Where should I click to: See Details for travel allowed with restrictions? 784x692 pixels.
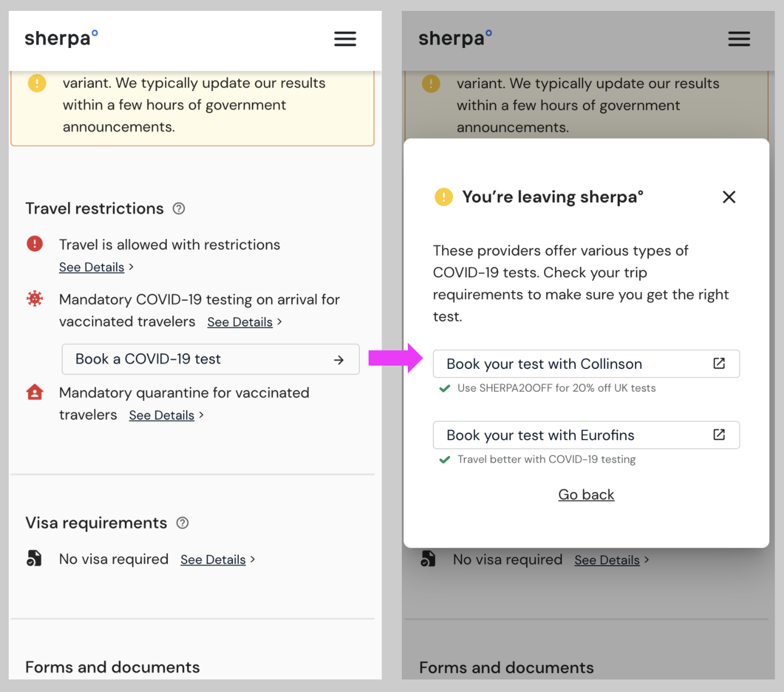tap(92, 268)
